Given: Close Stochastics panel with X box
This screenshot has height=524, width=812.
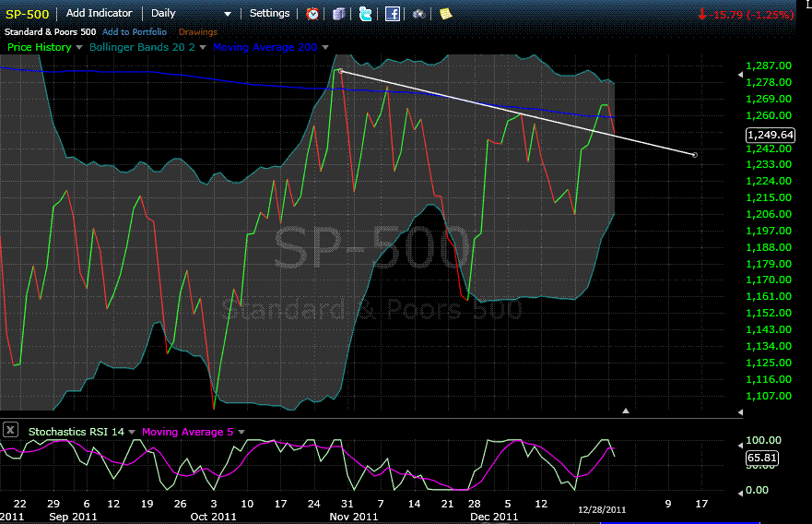Looking at the screenshot, I should pyautogui.click(x=10, y=430).
